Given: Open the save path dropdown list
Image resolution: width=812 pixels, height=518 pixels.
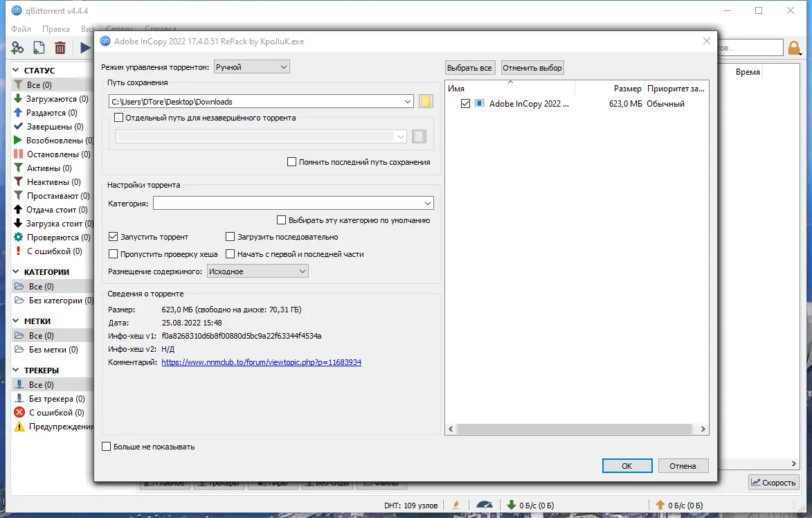Looking at the screenshot, I should [408, 102].
